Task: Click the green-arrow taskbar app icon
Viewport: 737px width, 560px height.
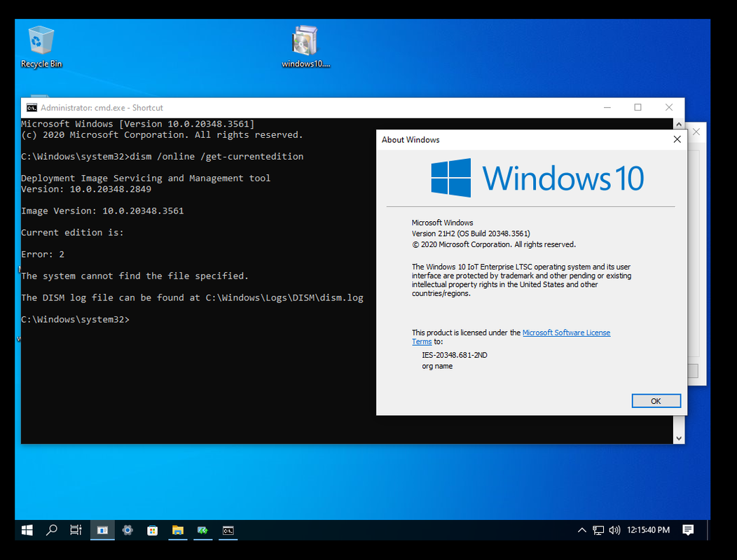Action: point(202,531)
